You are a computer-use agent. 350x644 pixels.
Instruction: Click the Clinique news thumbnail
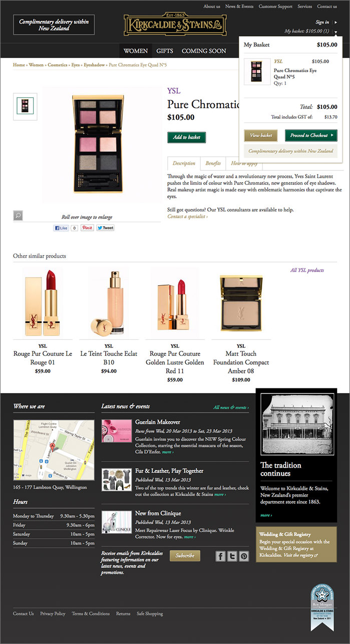pos(117,522)
